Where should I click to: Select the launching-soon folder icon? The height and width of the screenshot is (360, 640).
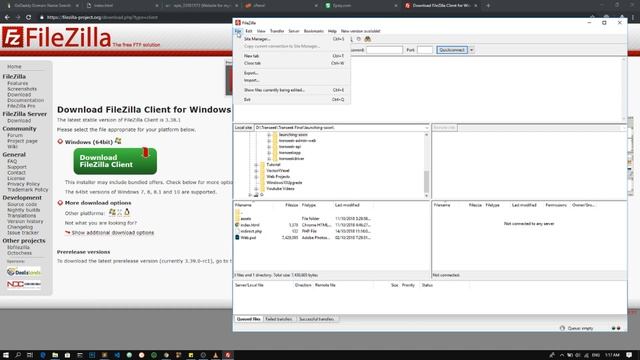point(275,135)
